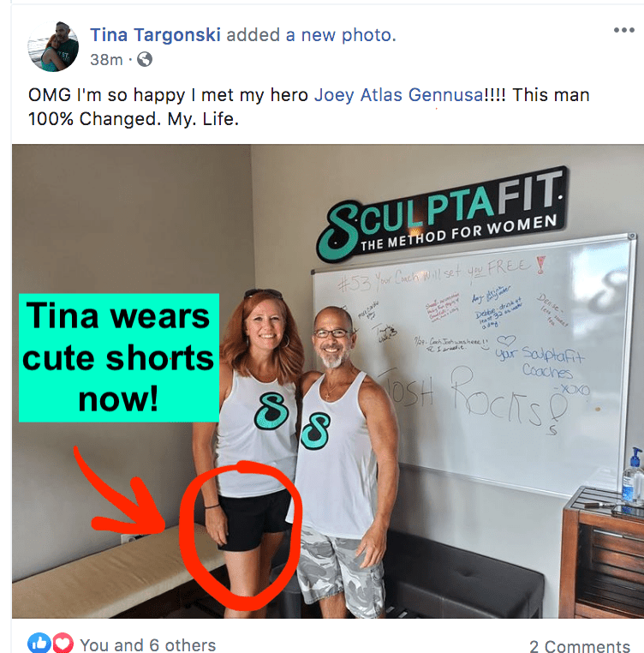Click the public globe privacy icon
The height and width of the screenshot is (653, 644).
145,59
